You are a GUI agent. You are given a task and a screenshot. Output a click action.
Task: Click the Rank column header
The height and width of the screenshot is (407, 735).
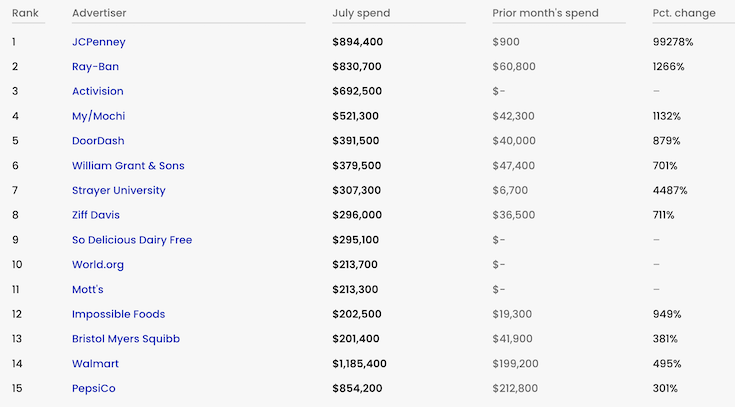click(x=25, y=13)
